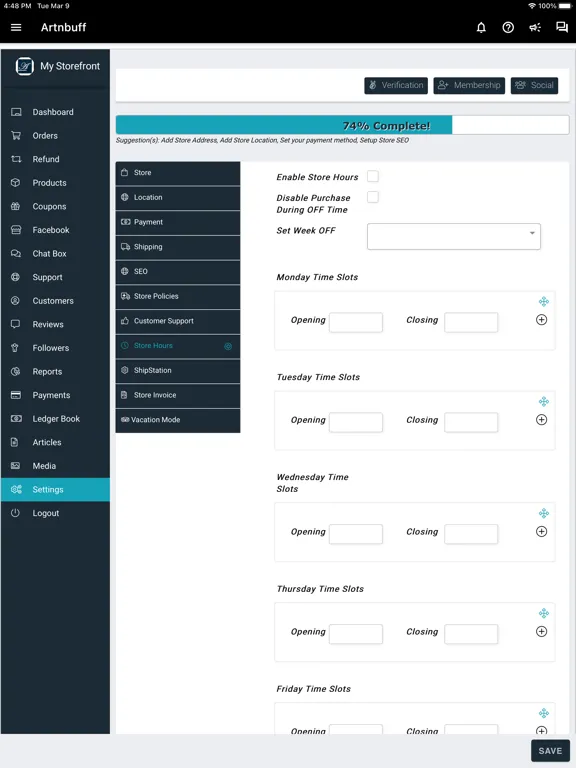Open the Shipping settings tab
This screenshot has height=768, width=576.
point(178,247)
